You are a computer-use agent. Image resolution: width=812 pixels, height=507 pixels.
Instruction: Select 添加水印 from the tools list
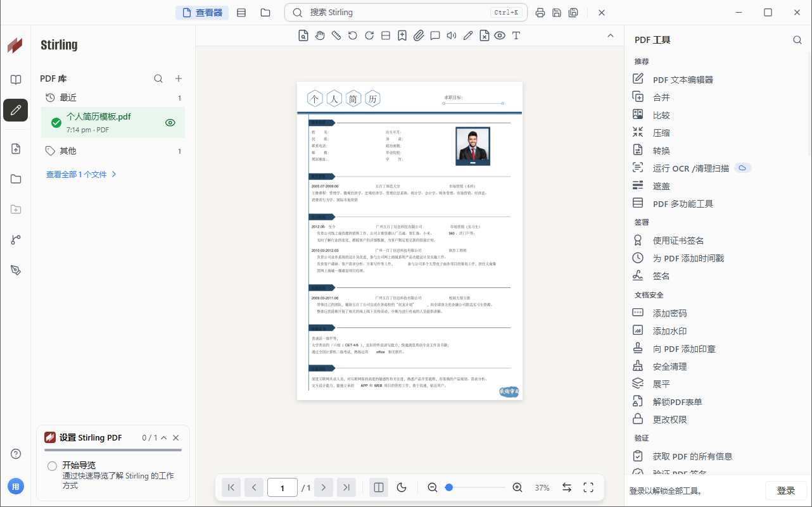click(669, 331)
